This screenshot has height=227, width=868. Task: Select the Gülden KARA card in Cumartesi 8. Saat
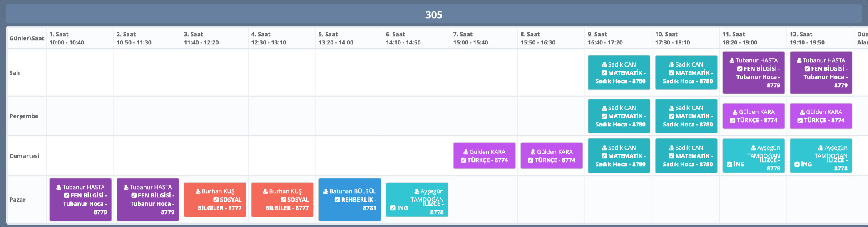[552, 156]
